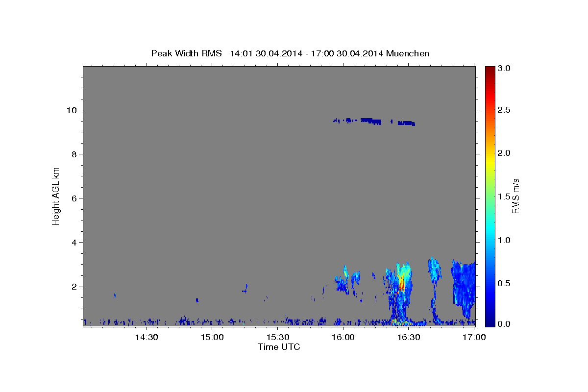The image size is (588, 392).
Task: Click the colorbar value 3.0
Action: click(x=504, y=69)
